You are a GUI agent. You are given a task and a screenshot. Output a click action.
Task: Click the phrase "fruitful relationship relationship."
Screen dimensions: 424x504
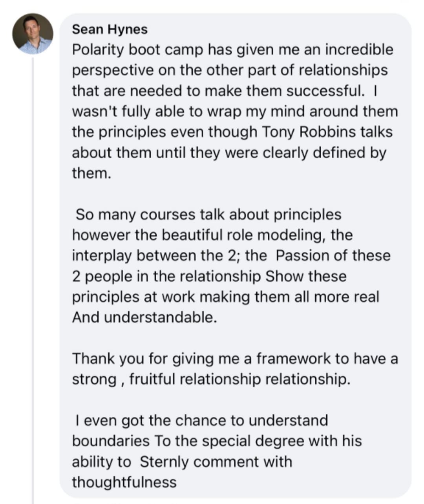pos(239,379)
